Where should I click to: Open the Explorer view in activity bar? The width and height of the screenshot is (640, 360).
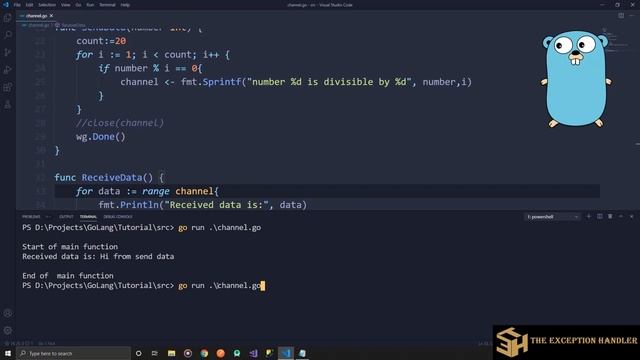tap(8, 18)
